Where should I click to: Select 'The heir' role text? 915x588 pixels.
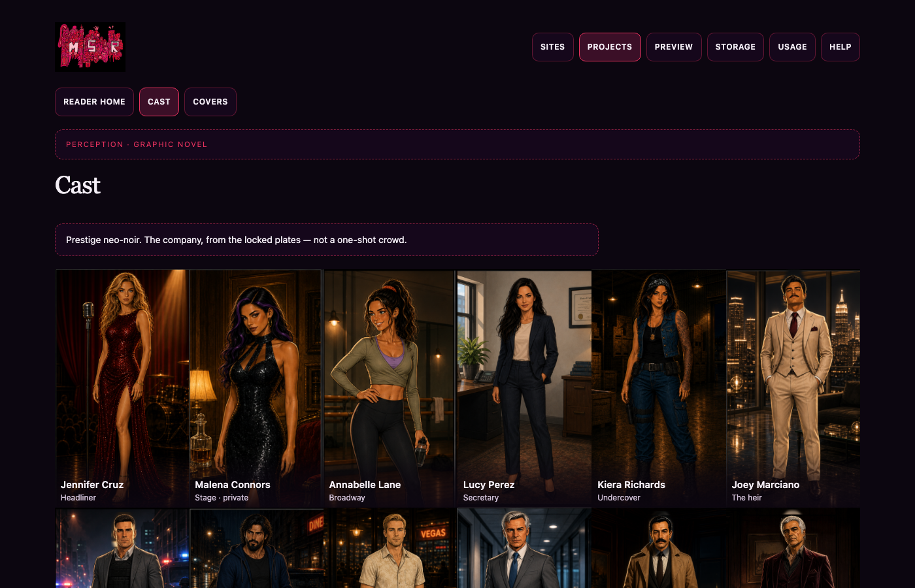point(747,498)
